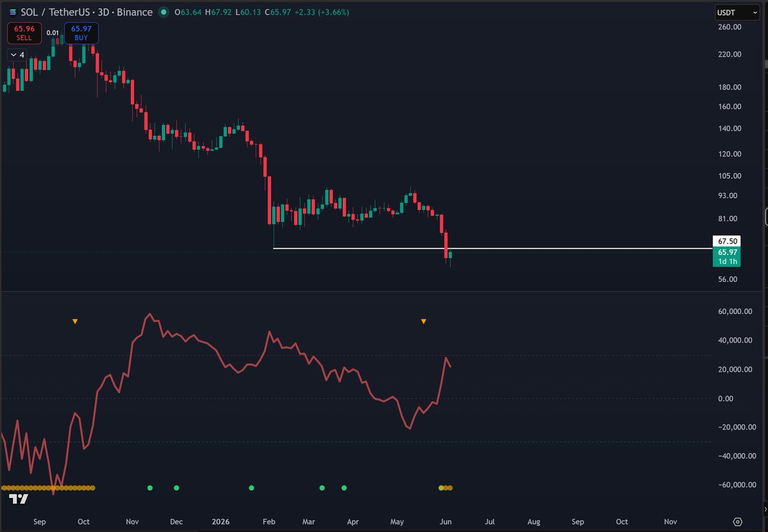Click the high price value H67.92
Viewport: 768px width, 532px height.
(218, 12)
